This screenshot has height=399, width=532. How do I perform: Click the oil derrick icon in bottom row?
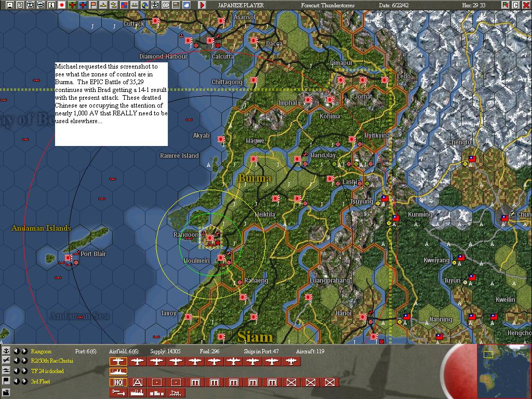pyautogui.click(x=176, y=393)
